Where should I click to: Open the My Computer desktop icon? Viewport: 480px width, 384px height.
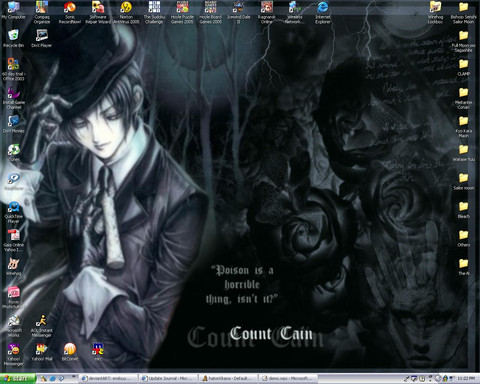14,11
